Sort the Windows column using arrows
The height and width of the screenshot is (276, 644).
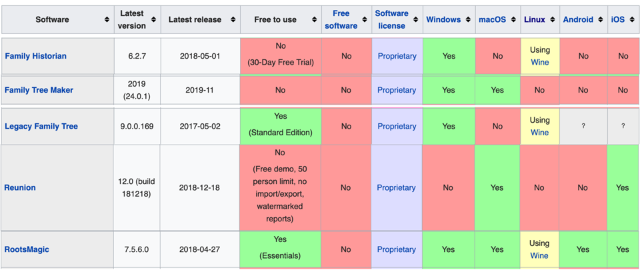[467, 20]
